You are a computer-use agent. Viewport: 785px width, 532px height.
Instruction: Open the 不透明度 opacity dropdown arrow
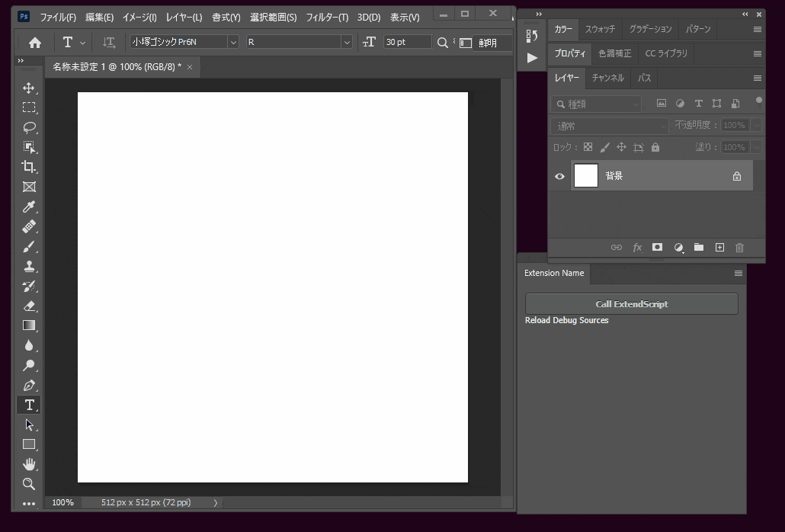(756, 125)
